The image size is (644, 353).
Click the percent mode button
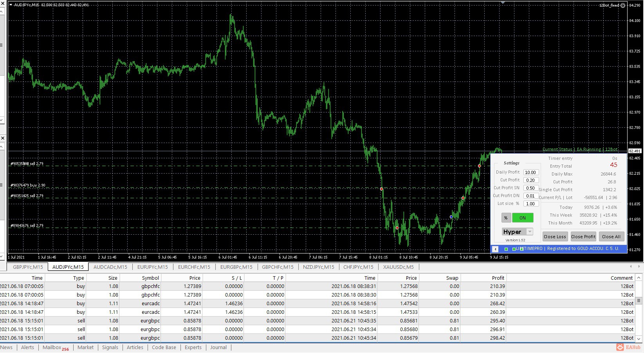506,218
